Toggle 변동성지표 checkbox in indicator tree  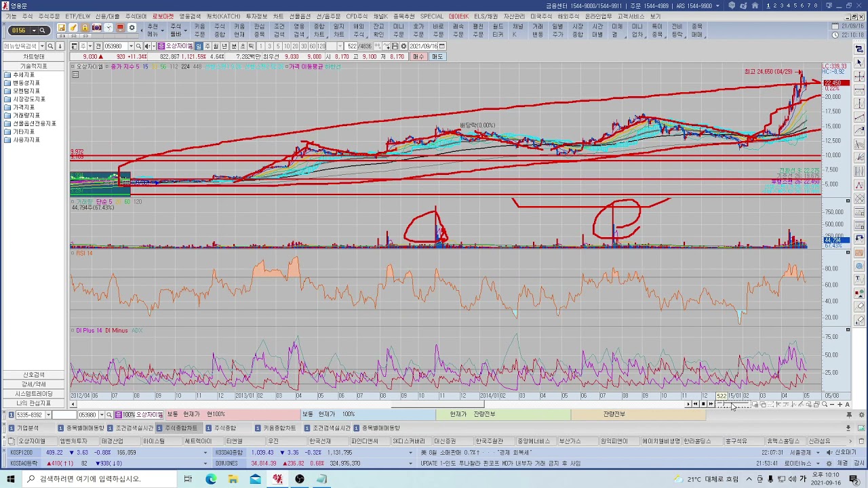(x=7, y=83)
